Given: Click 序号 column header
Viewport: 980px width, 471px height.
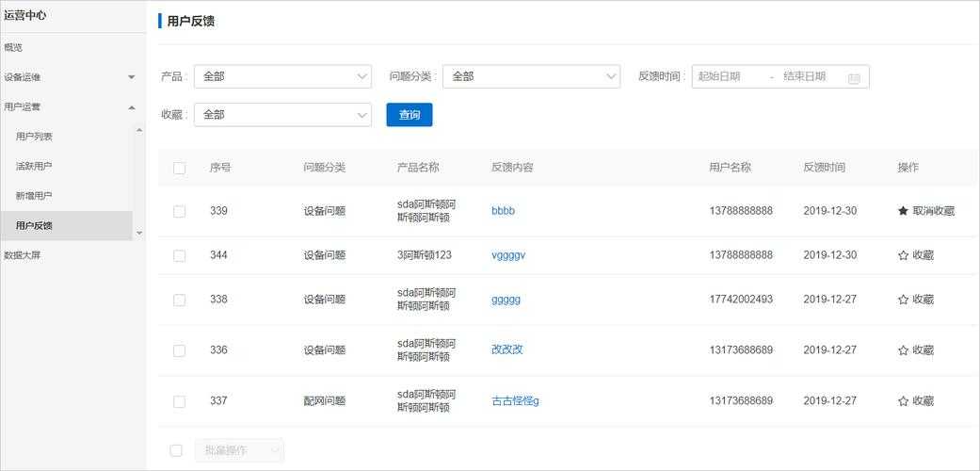Looking at the screenshot, I should (220, 168).
